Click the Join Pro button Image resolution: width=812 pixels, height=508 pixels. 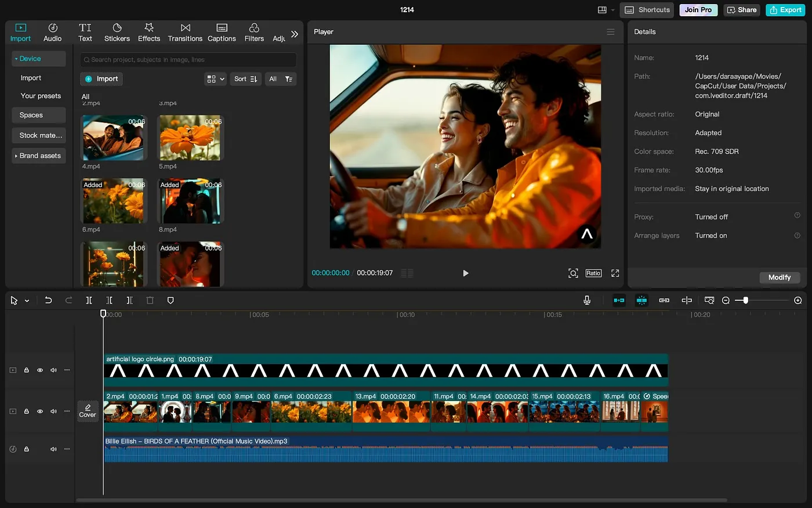[698, 10]
